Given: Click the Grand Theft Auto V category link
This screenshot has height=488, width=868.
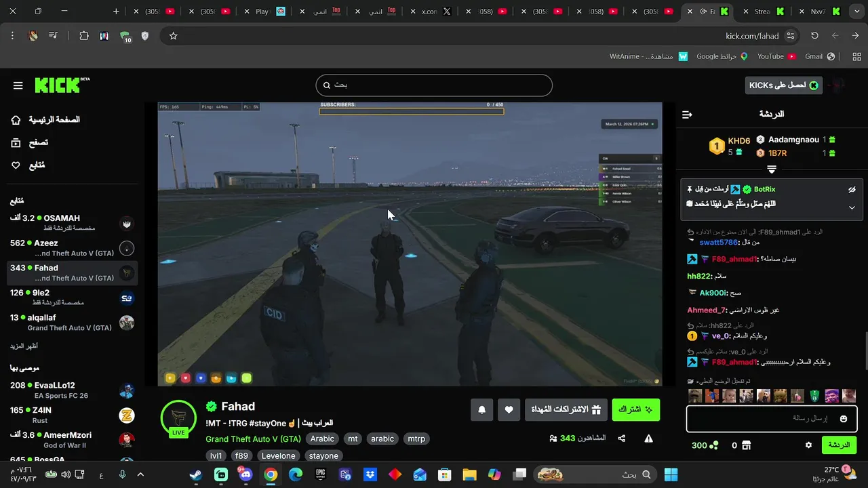Looking at the screenshot, I should [253, 439].
